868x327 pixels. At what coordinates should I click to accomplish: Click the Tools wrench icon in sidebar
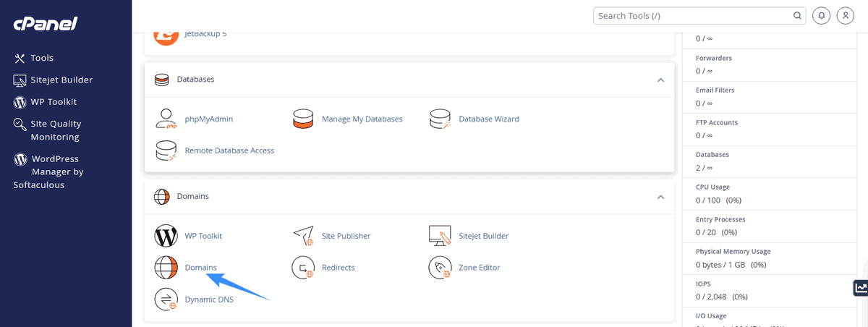(20, 58)
